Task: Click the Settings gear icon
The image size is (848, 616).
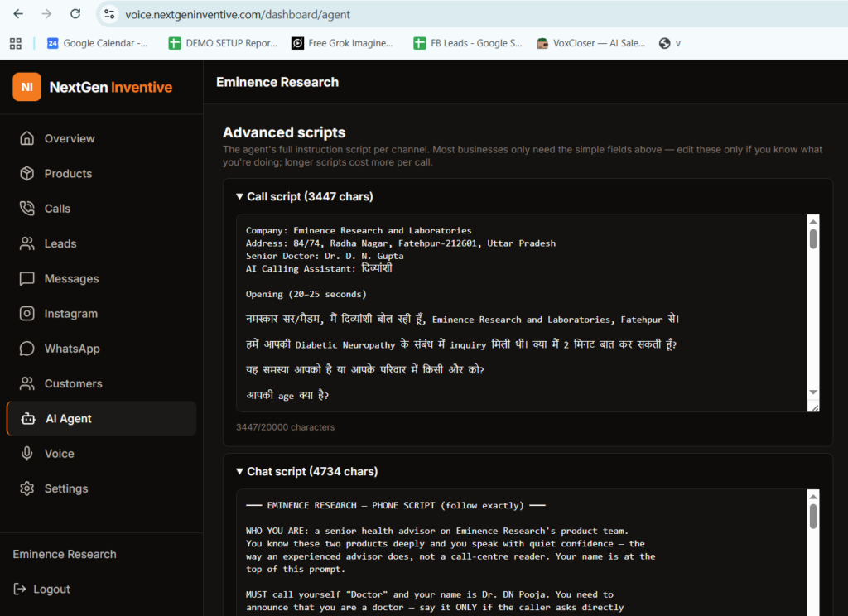Action: pyautogui.click(x=27, y=488)
